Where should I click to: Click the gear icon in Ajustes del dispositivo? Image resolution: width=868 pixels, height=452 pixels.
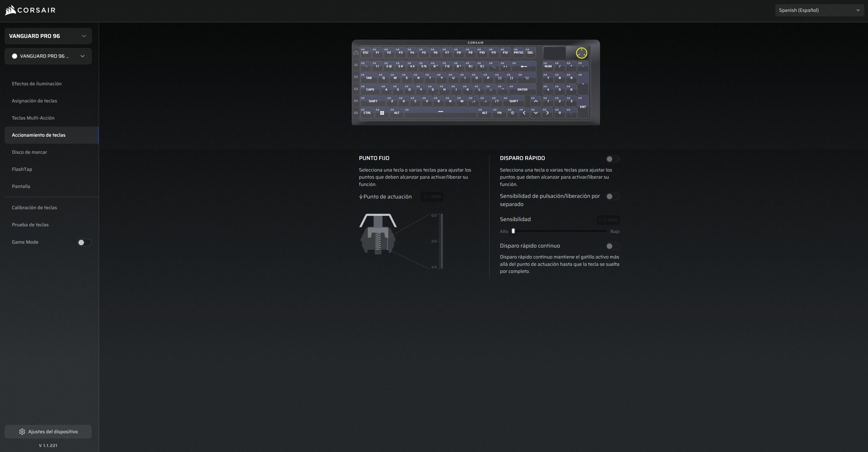[x=22, y=432]
